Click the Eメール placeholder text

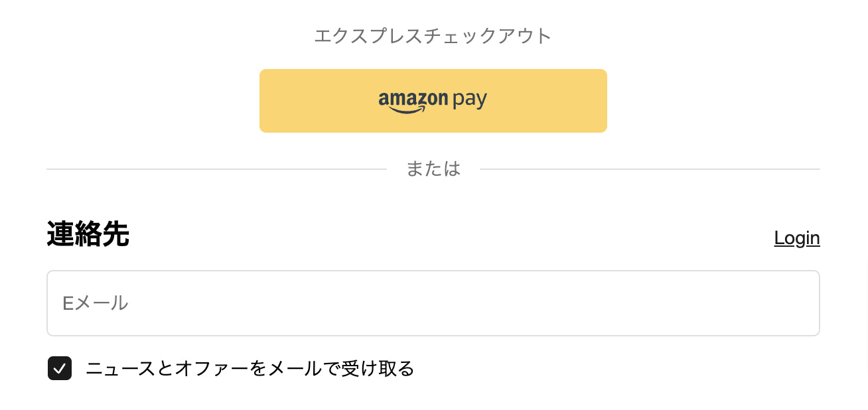[95, 303]
